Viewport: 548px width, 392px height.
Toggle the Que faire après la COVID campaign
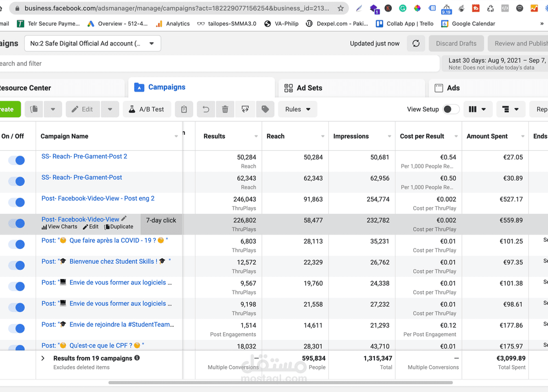point(17,245)
